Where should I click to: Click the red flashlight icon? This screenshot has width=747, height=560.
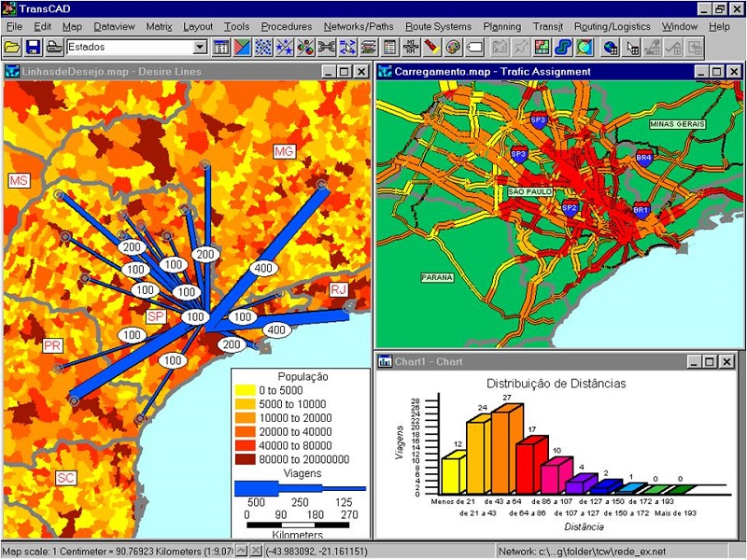(x=431, y=48)
